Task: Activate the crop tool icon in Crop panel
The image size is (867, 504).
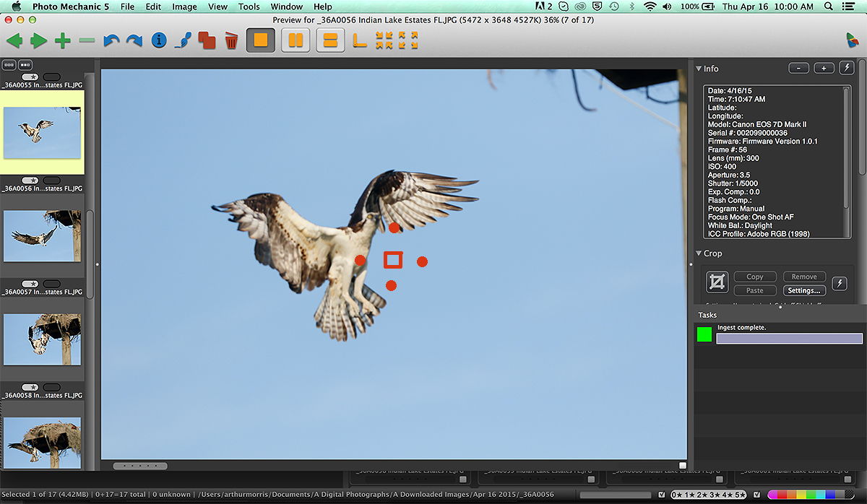Action: click(717, 282)
